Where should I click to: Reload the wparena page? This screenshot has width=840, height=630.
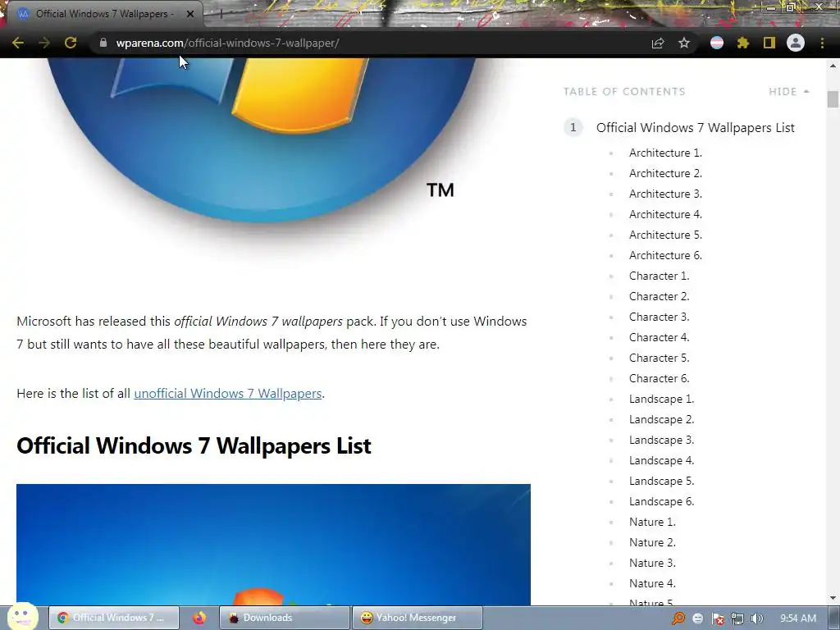[71, 43]
